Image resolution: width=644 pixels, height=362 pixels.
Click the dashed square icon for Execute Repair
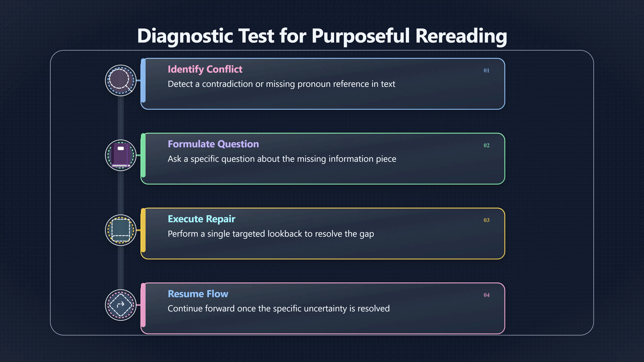coord(121,230)
